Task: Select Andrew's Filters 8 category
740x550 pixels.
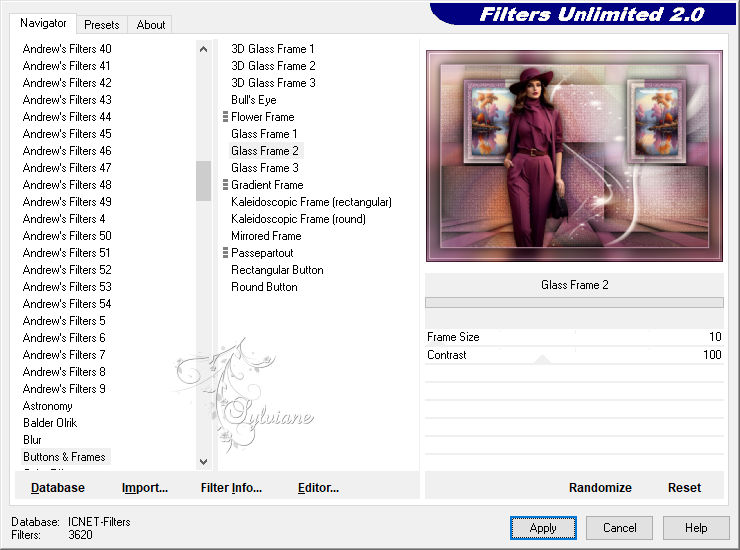Action: [x=64, y=372]
